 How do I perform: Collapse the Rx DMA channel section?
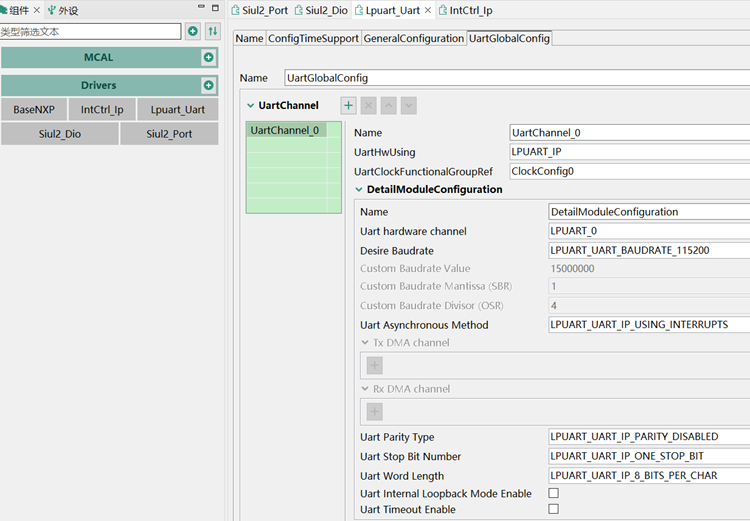pyautogui.click(x=365, y=388)
